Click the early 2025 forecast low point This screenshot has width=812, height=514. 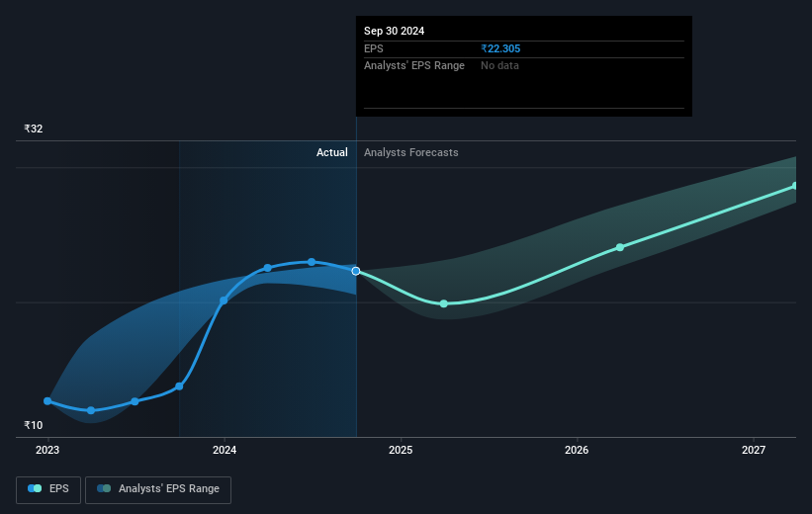click(444, 303)
